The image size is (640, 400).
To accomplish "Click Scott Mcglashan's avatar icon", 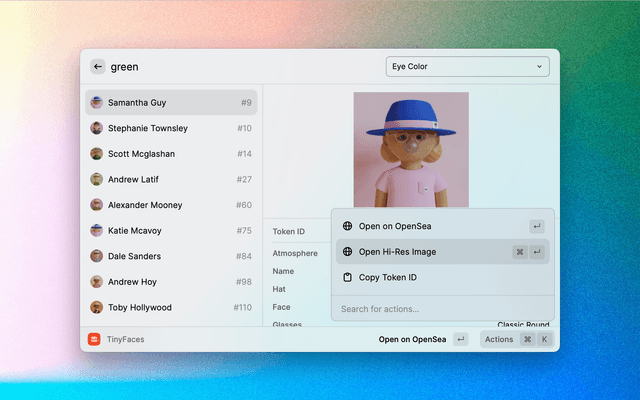I will pos(97,154).
